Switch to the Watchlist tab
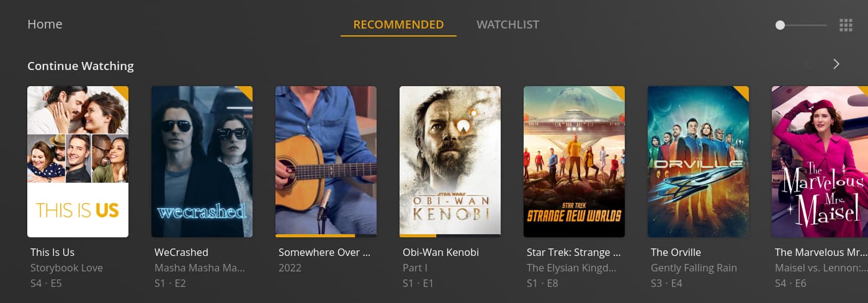868x303 pixels. 508,25
